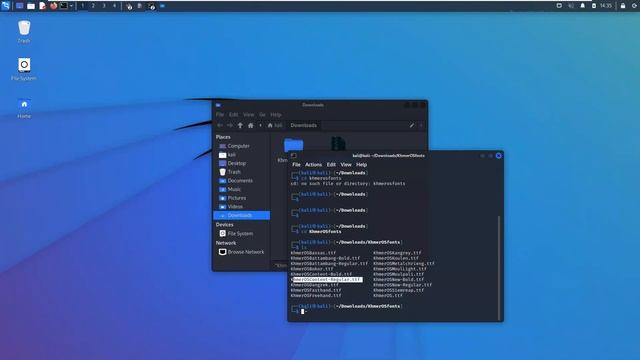
Task: Expand terminal launcher dropdown arrow in panel
Action: (71, 6)
